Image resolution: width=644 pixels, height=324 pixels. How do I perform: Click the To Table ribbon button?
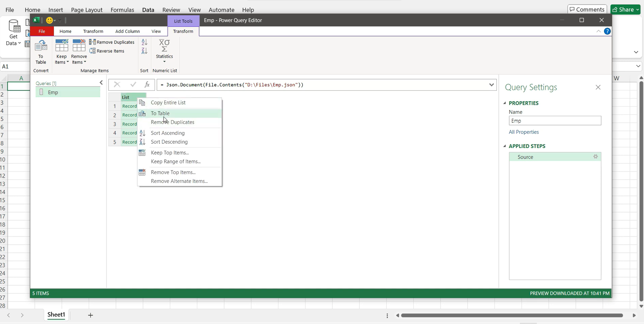41,52
